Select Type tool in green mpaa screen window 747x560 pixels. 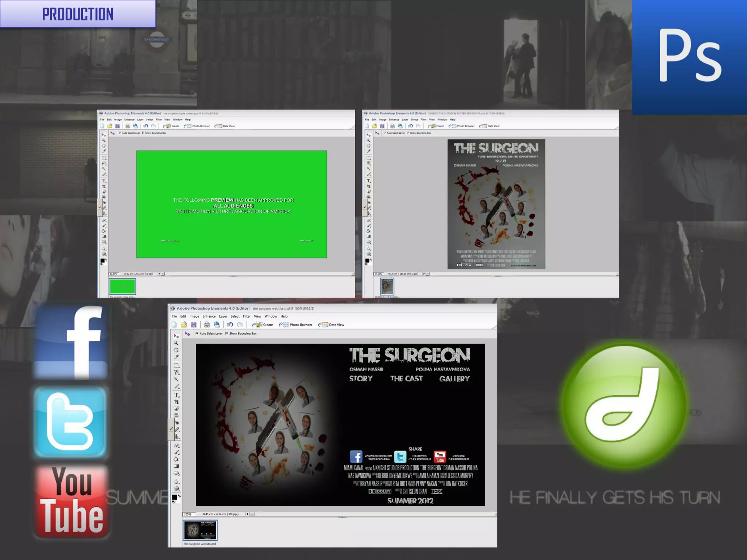[104, 181]
